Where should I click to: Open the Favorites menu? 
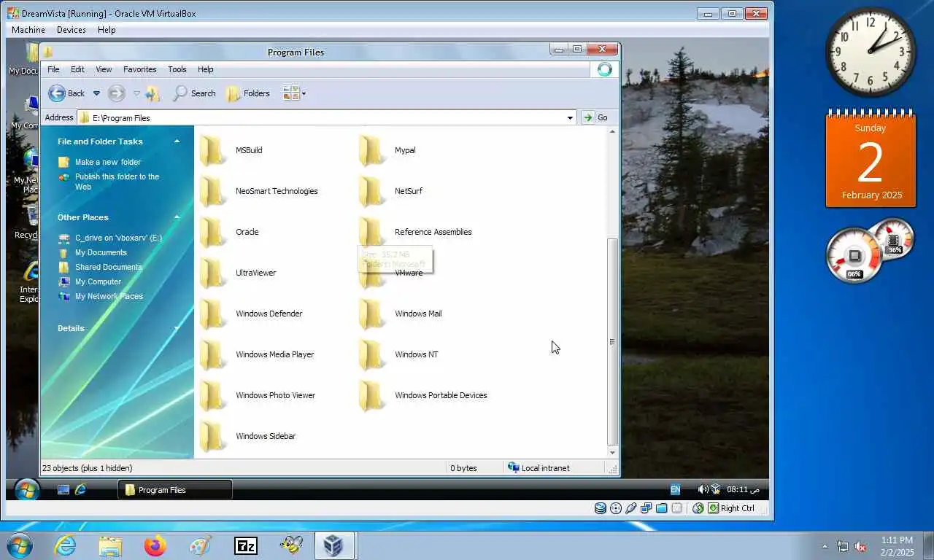click(x=139, y=69)
